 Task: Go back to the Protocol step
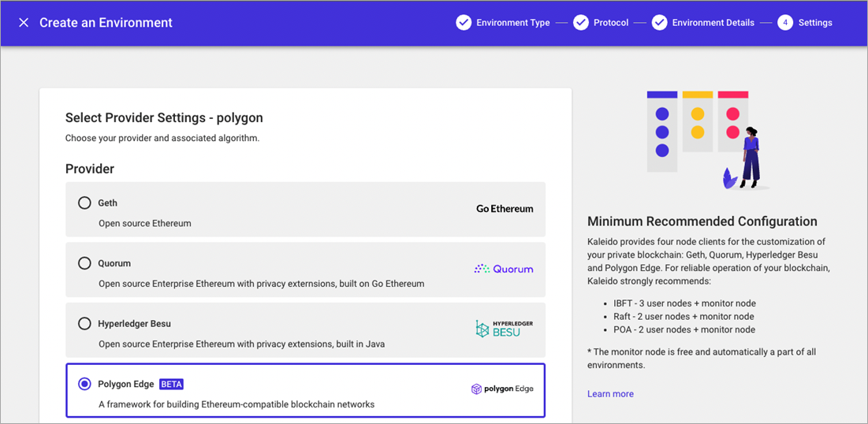(x=601, y=23)
